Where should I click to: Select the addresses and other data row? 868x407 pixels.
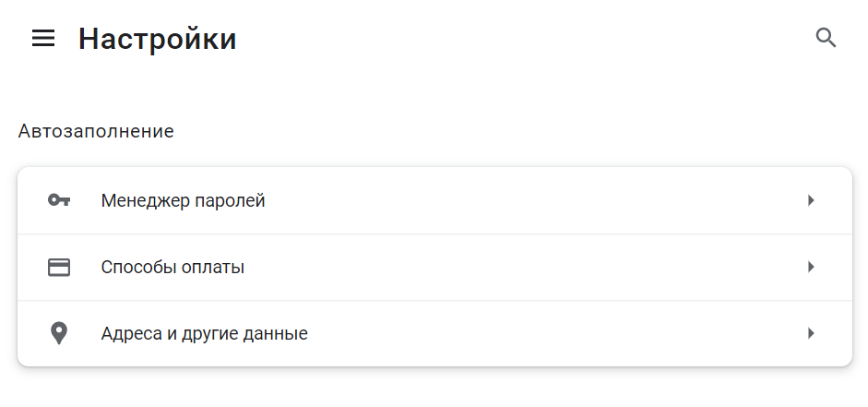point(434,333)
